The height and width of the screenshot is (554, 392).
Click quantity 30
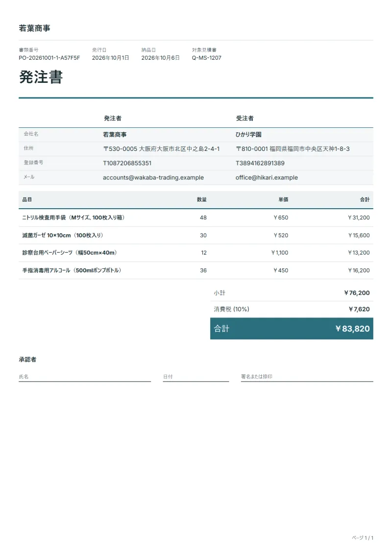coord(203,235)
